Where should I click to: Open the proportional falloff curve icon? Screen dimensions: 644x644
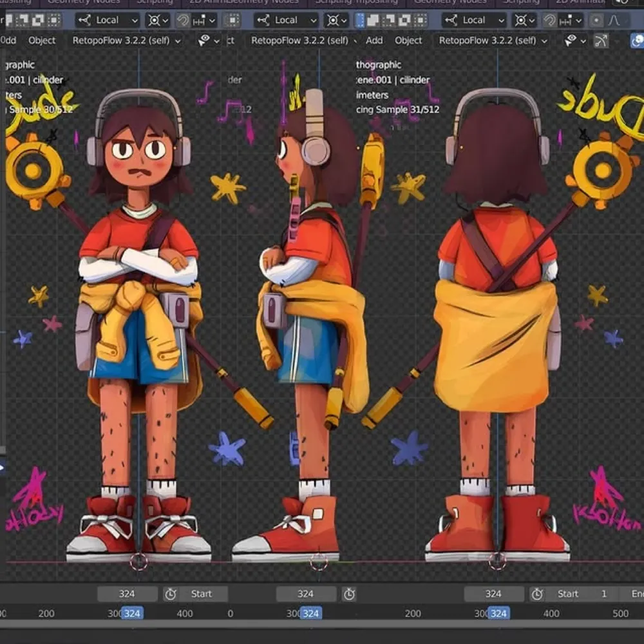tap(614, 20)
